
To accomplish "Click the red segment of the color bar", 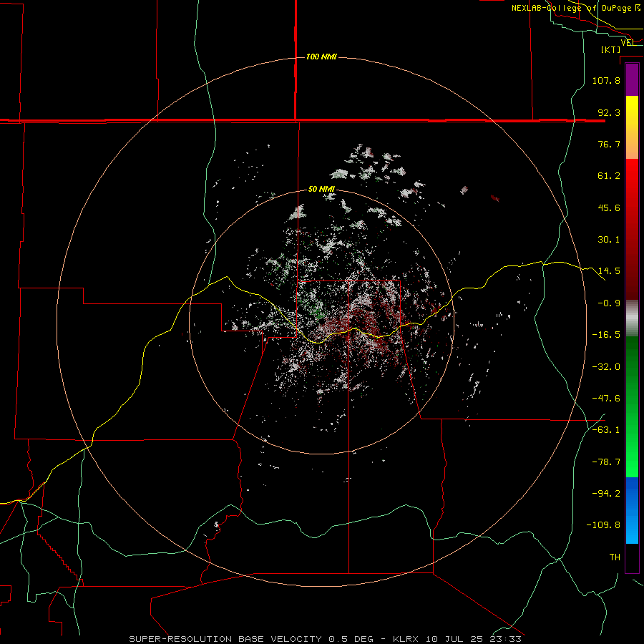I will 632,229.
